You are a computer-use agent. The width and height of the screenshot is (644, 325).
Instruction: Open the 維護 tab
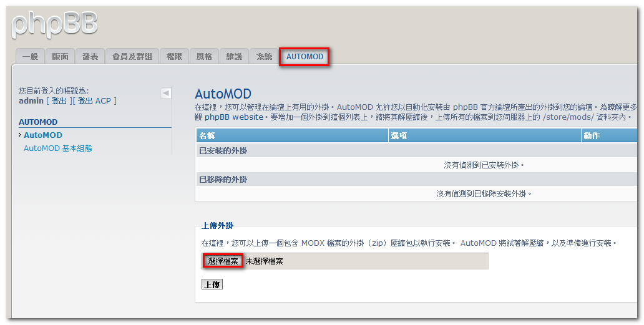(234, 57)
